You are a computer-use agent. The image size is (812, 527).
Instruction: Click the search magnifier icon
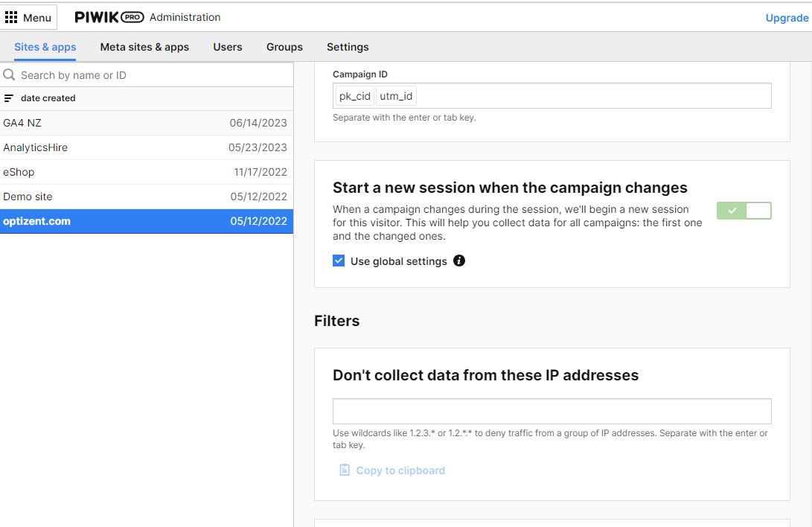pyautogui.click(x=8, y=74)
